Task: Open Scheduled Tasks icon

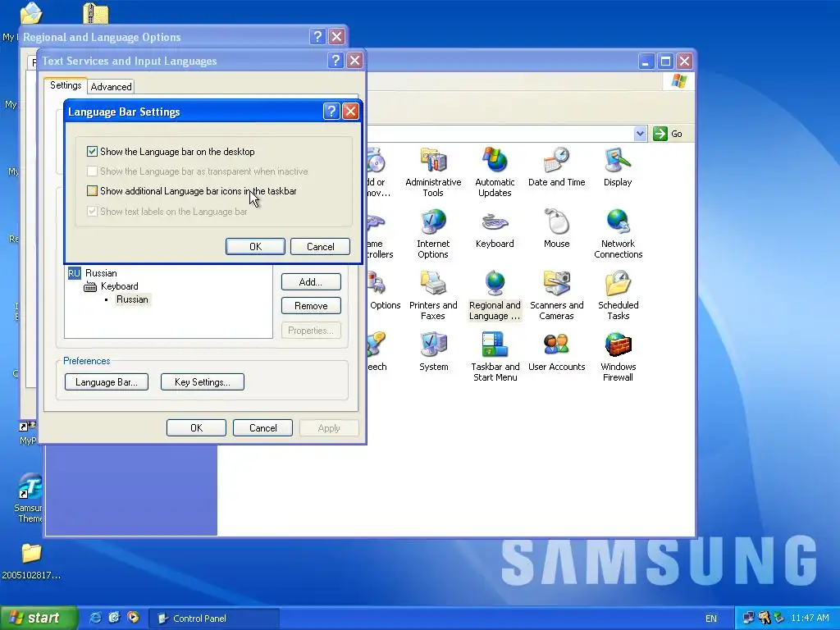Action: 618,295
